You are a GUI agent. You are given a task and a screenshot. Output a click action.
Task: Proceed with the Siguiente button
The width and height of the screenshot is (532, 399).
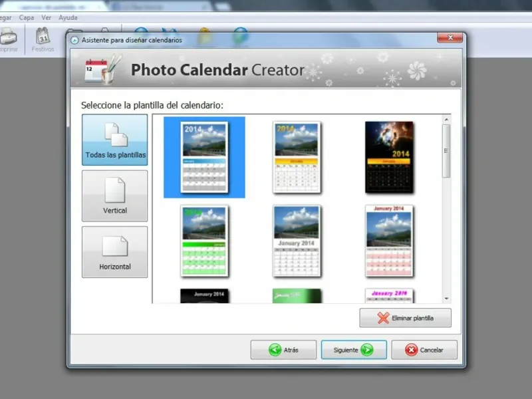pyautogui.click(x=354, y=350)
